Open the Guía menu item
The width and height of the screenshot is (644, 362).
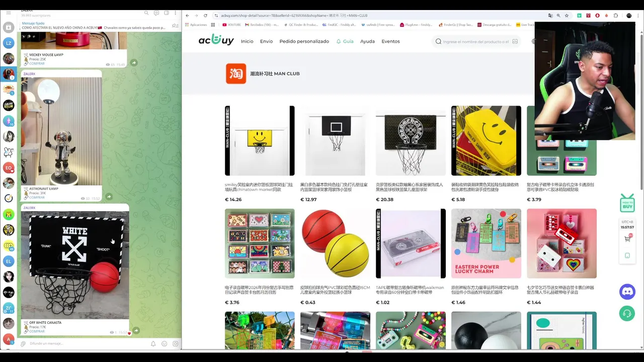[345, 41]
